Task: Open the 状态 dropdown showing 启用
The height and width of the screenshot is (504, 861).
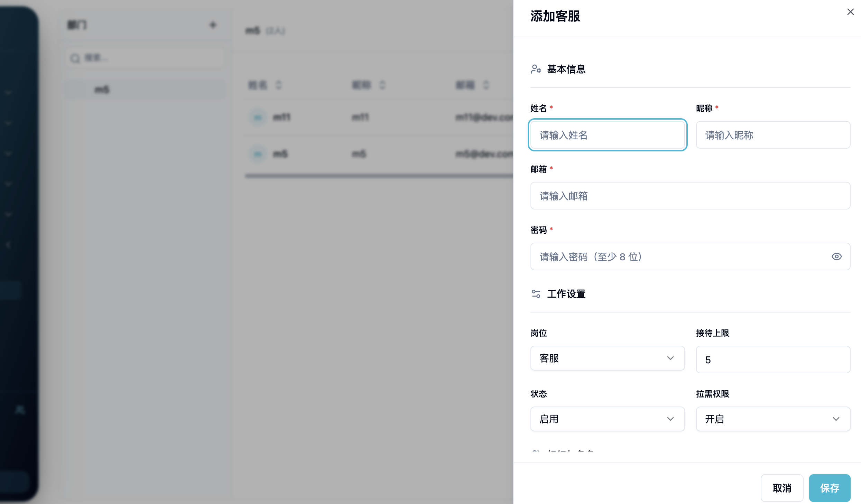Action: pyautogui.click(x=608, y=419)
